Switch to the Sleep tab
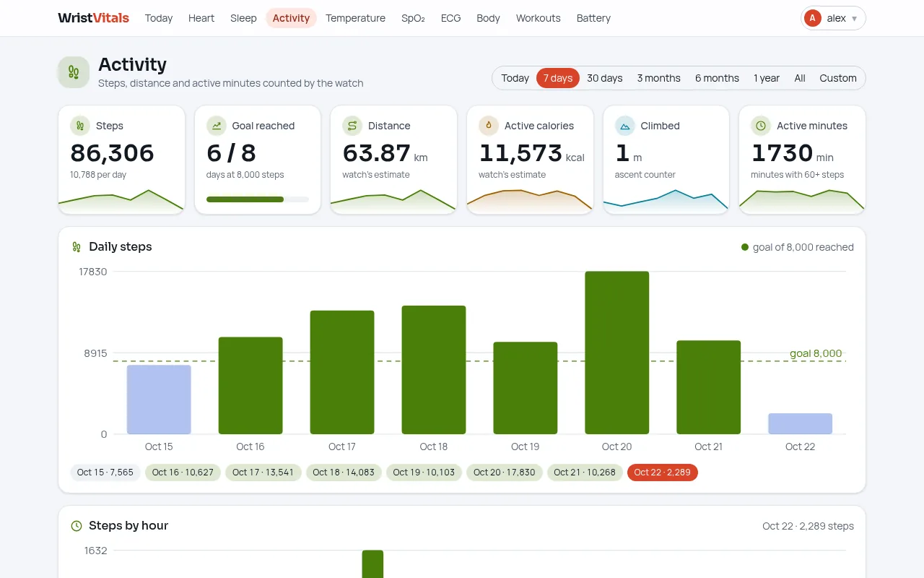Screen dimensions: 924x578 (x=243, y=18)
